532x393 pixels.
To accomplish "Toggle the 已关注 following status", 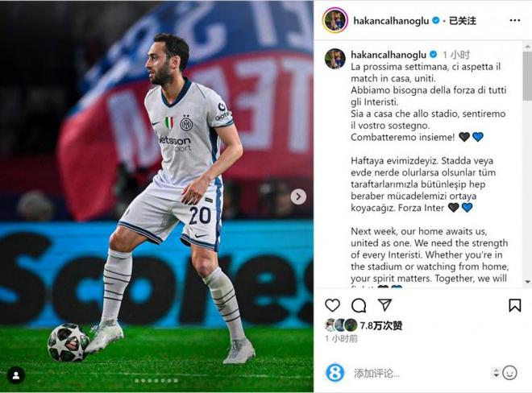I will 463,21.
